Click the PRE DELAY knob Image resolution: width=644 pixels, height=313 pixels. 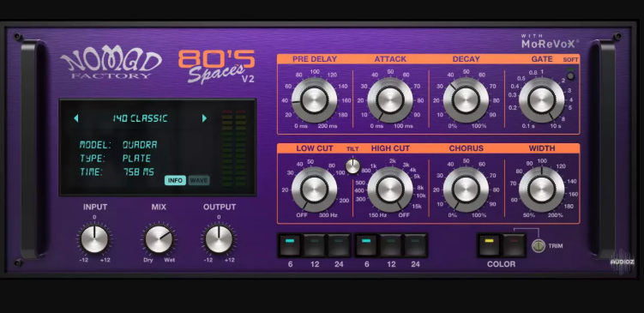point(314,99)
